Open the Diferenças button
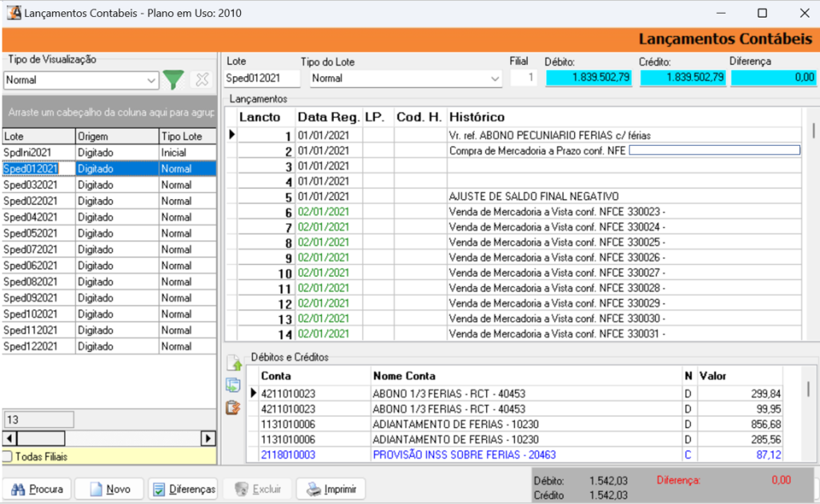The image size is (820, 504). coord(183,490)
